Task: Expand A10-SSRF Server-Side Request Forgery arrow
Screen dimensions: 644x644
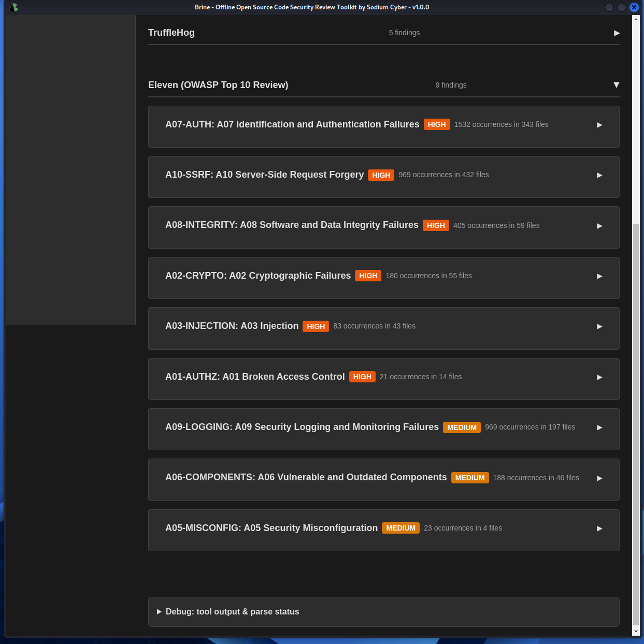Action: click(599, 175)
